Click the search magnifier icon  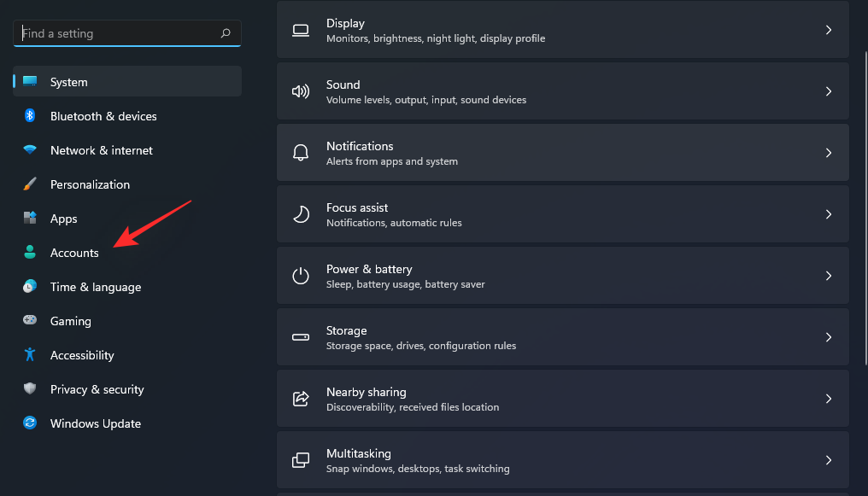point(226,33)
